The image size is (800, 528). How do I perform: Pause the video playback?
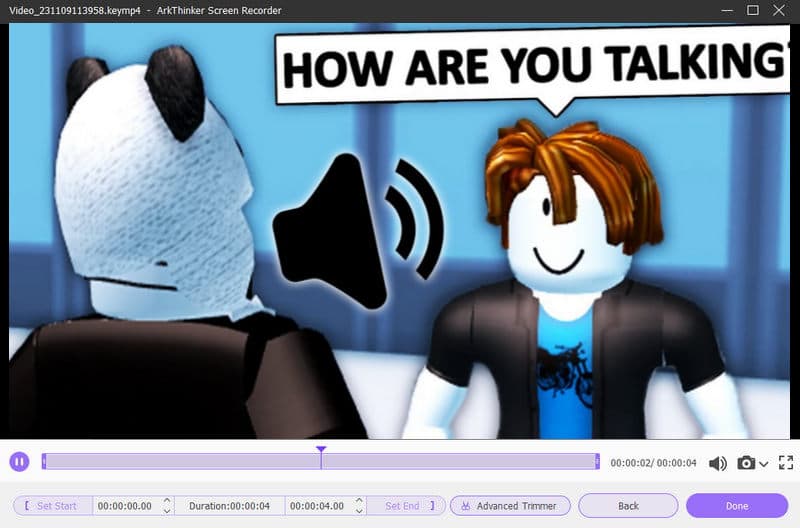(x=19, y=462)
